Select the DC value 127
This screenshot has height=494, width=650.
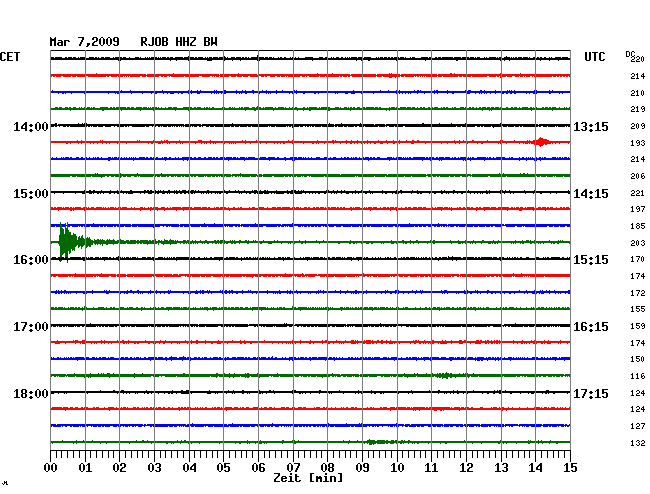(x=638, y=426)
